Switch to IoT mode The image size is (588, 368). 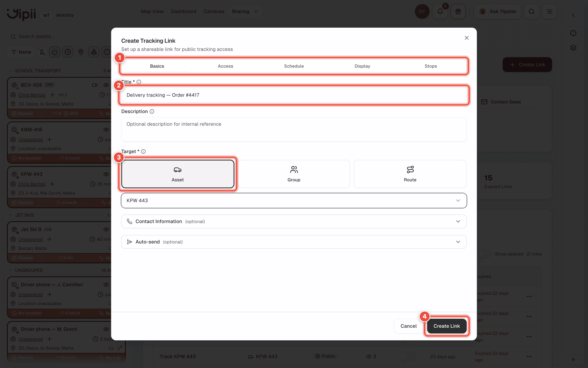coord(46,15)
